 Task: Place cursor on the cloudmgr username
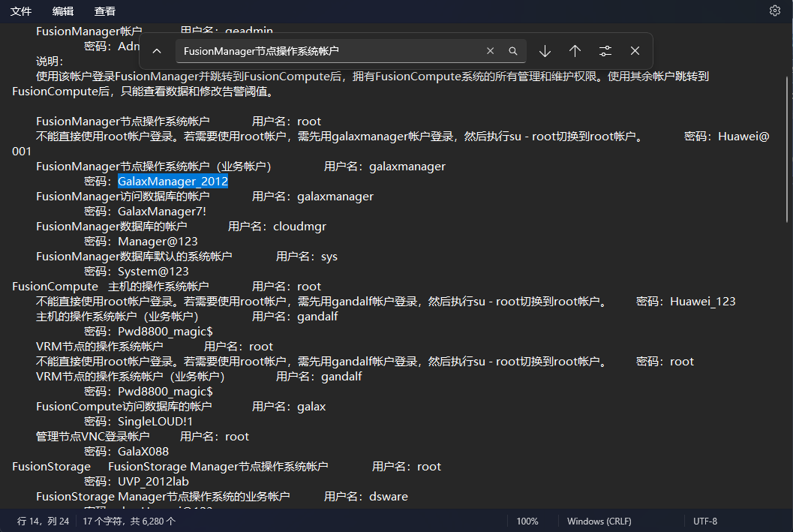299,227
